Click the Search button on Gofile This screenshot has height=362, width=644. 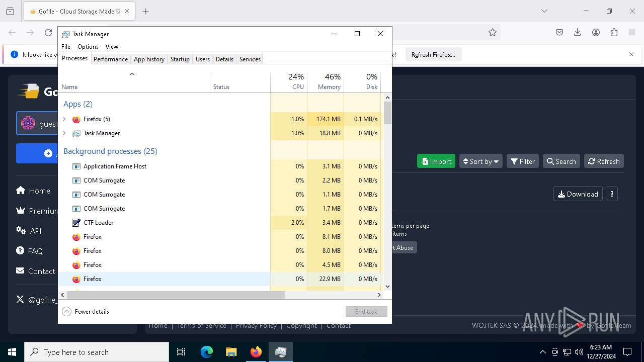[561, 161]
